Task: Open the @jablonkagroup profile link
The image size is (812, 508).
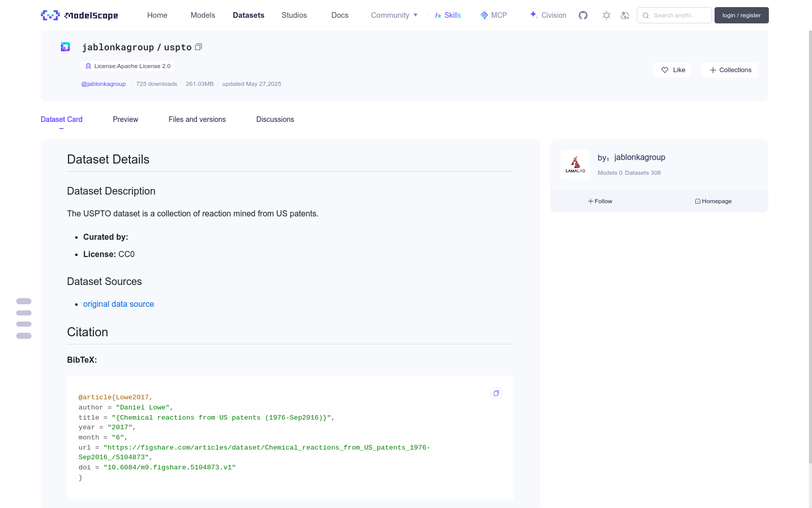Action: point(104,84)
